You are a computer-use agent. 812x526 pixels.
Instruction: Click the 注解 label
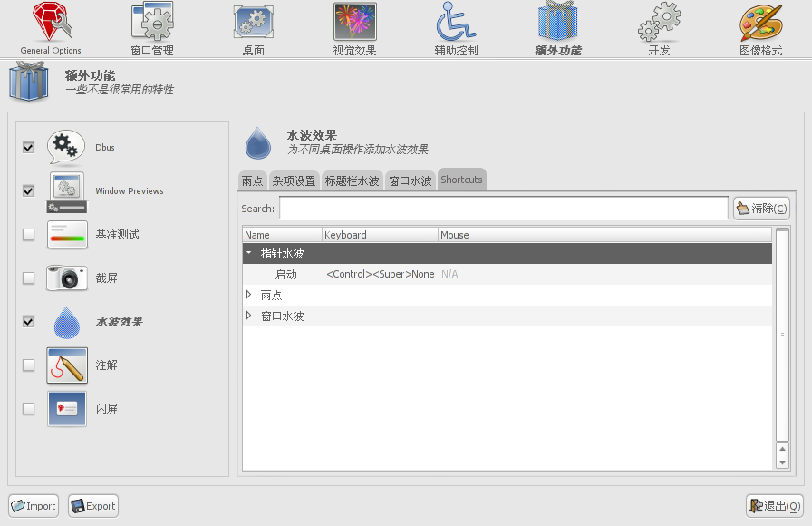point(106,365)
